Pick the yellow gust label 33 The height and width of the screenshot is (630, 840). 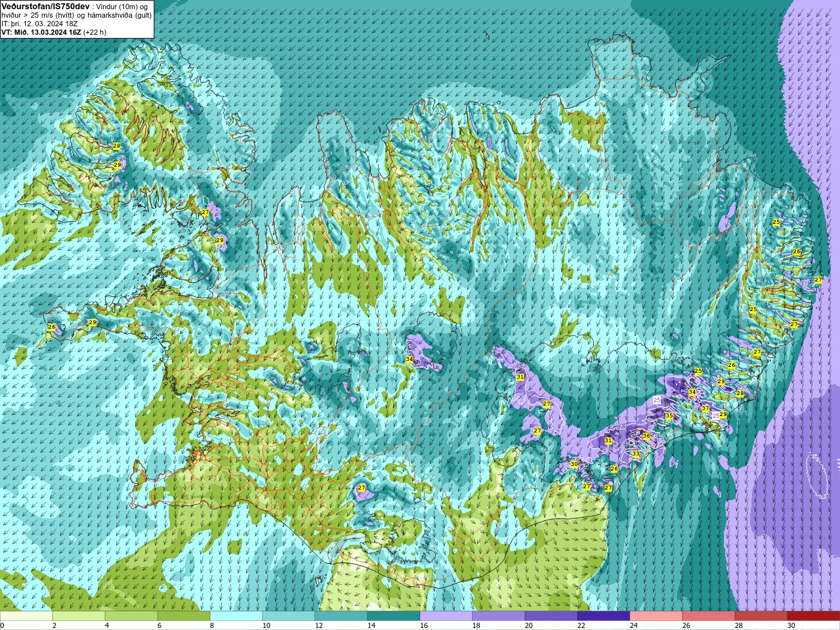pos(635,454)
